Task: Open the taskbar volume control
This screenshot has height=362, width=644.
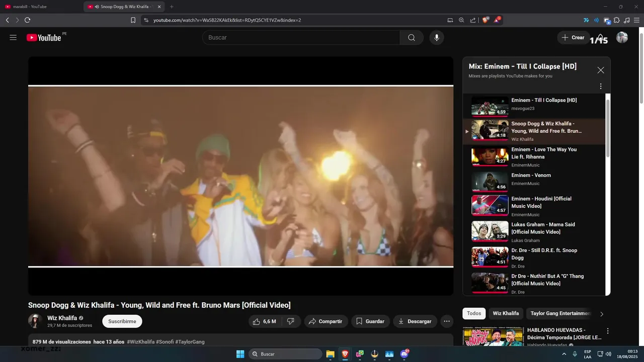Action: tap(608, 354)
